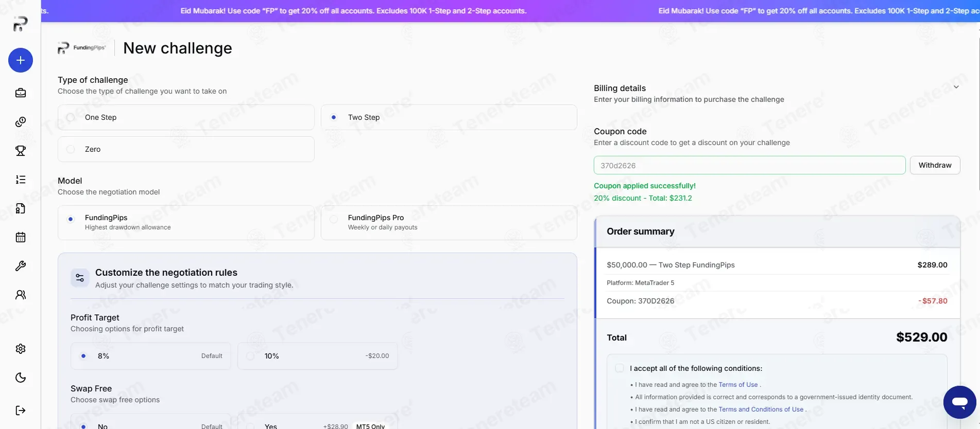This screenshot has height=429, width=980.
Task: Click the $289.00 order price
Action: 933,265
